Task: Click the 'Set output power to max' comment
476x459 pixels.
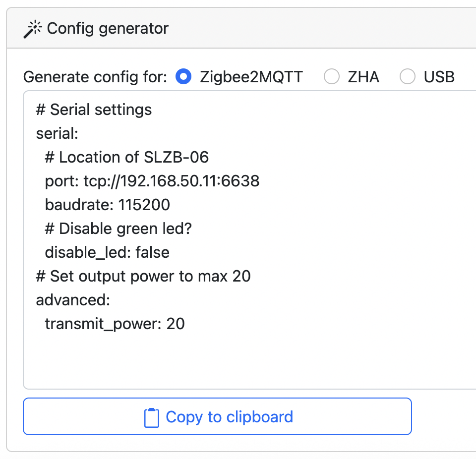Action: [x=143, y=276]
